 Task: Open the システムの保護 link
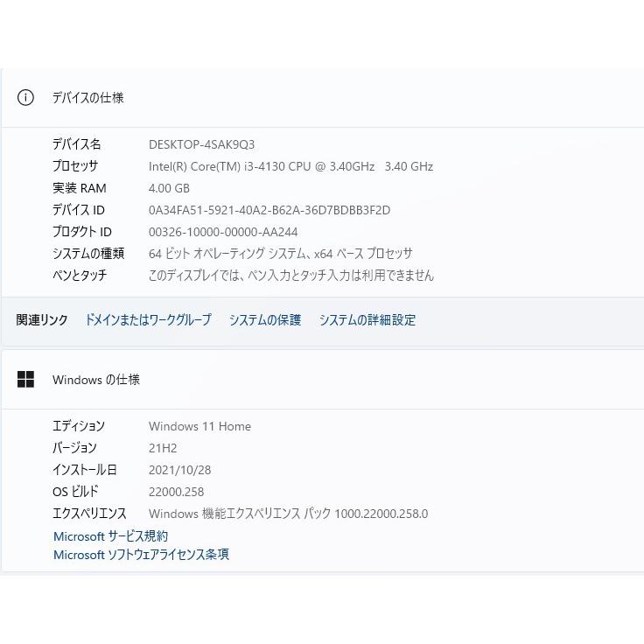pyautogui.click(x=265, y=320)
